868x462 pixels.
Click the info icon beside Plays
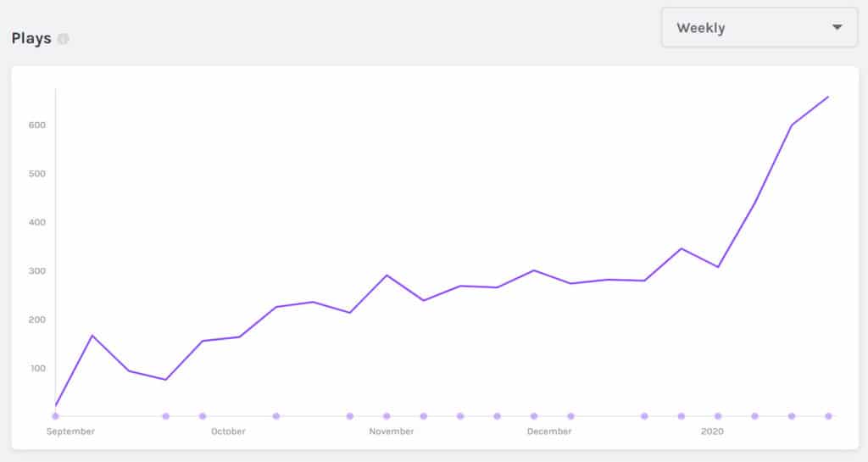click(x=64, y=39)
